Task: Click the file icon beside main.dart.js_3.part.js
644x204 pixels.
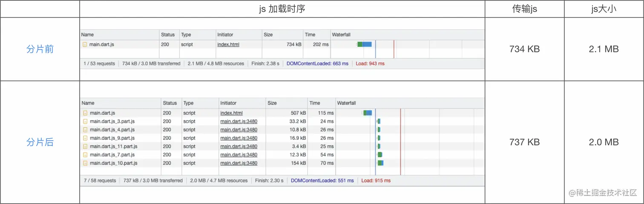Action: (x=85, y=121)
